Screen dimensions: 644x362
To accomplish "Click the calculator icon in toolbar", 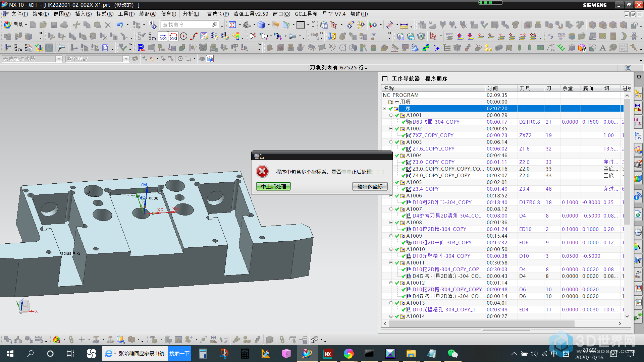I will [613, 36].
